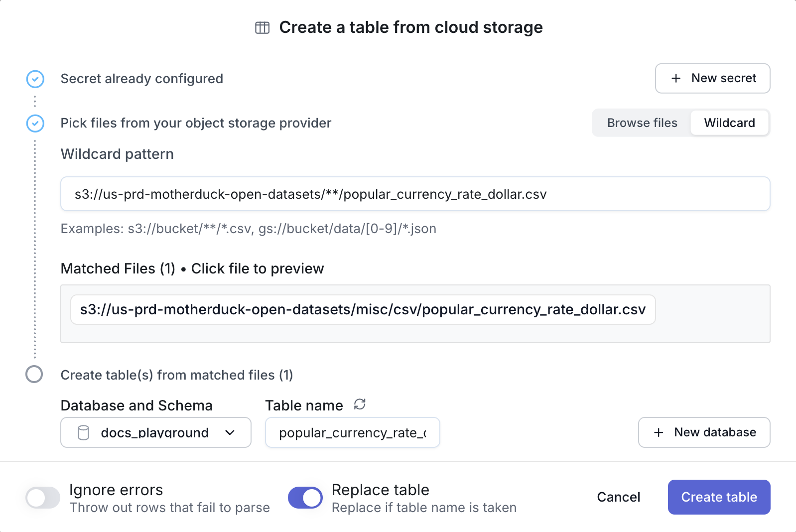Screen dimensions: 796x532
Task: Click the database cylinder icon in the schema selector
Action: pos(84,432)
